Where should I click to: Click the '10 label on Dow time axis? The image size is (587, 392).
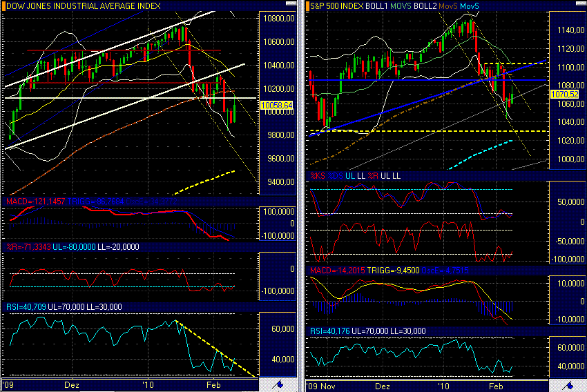coord(148,385)
